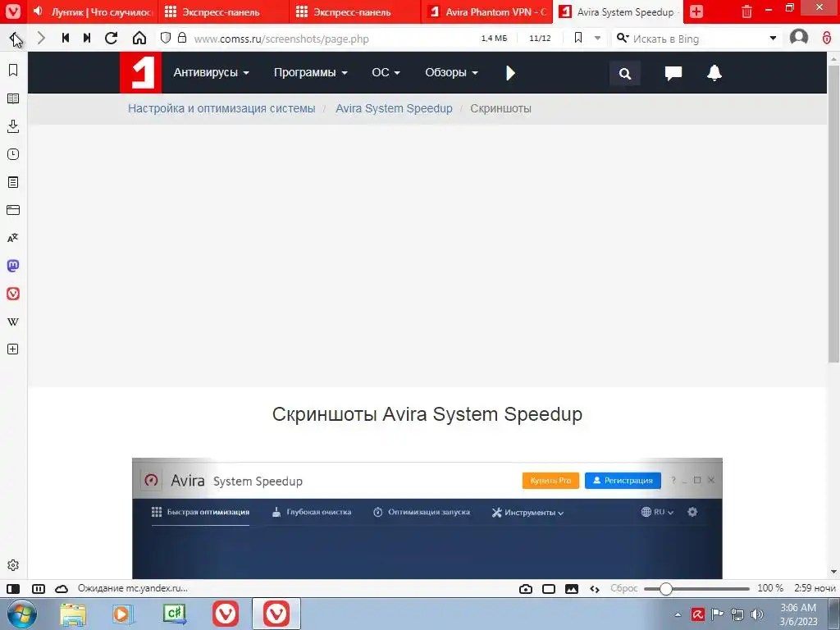The width and height of the screenshot is (840, 630).
Task: Click the address bar URL
Action: point(281,39)
